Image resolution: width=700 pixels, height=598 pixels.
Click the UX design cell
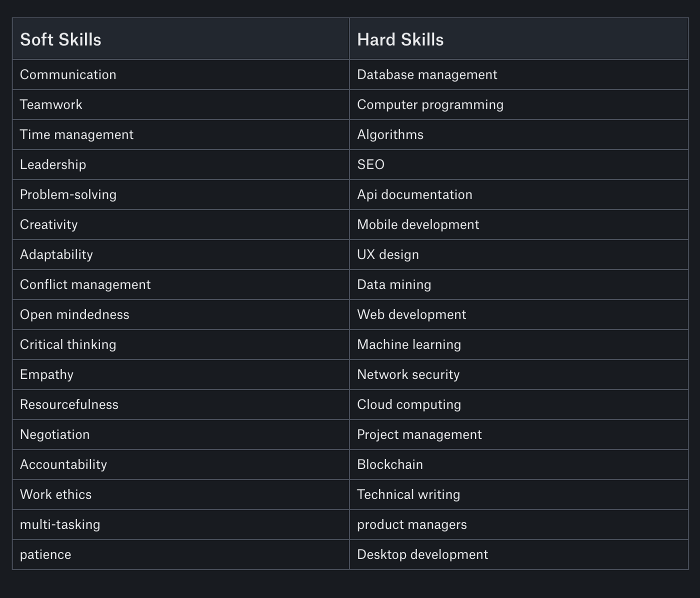coord(388,254)
